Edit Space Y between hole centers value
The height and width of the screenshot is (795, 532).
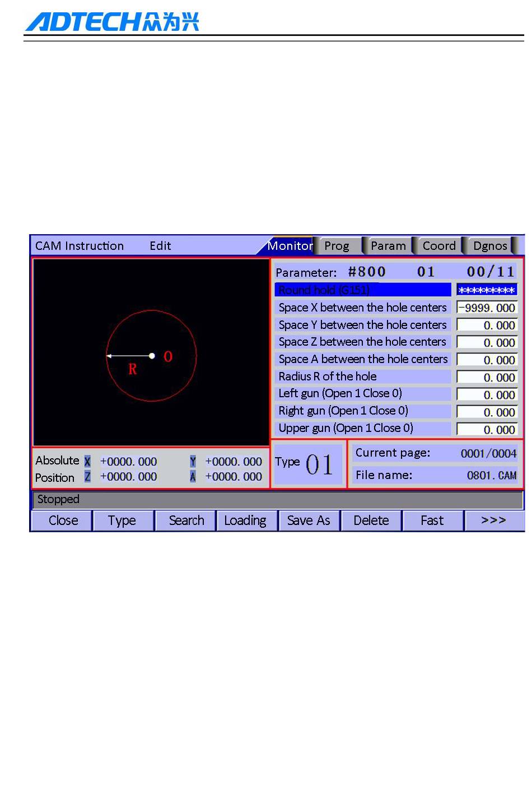click(487, 325)
